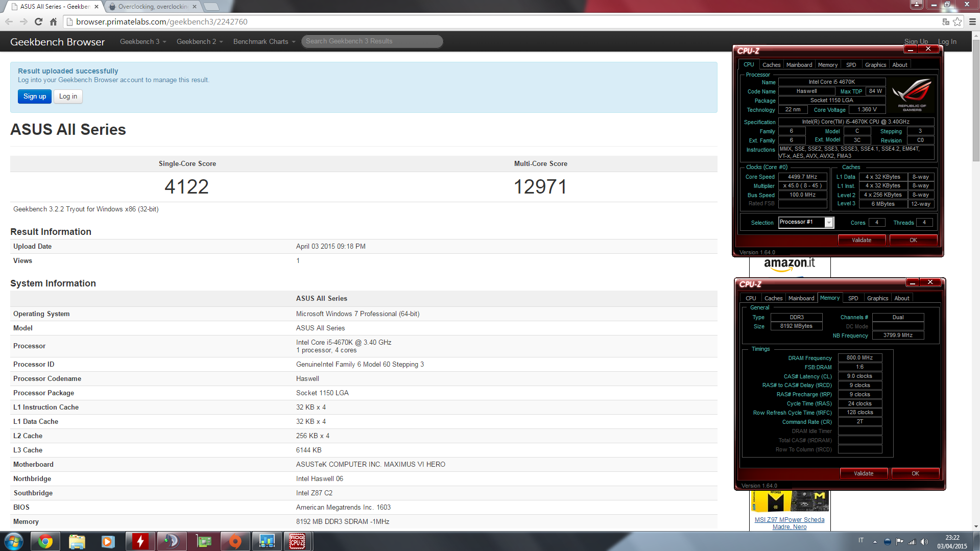Click OK in CPU-Z processor window

coord(913,240)
